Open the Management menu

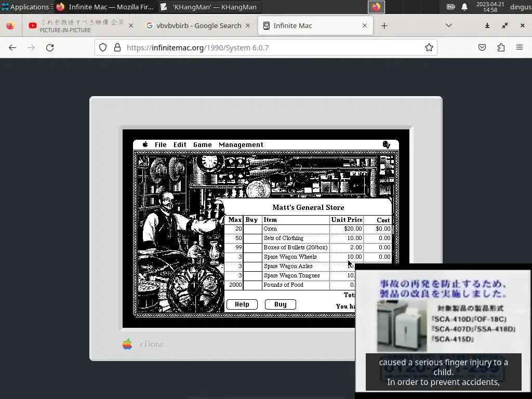coord(241,145)
